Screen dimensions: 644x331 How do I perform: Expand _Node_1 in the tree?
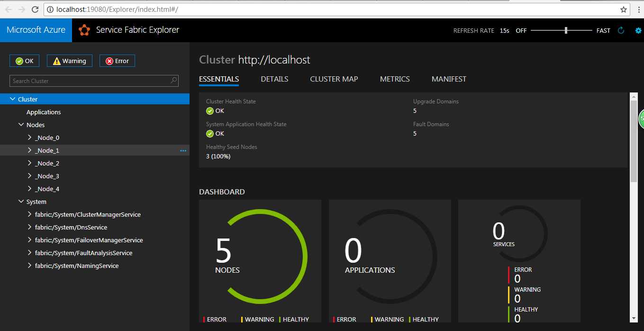point(30,150)
